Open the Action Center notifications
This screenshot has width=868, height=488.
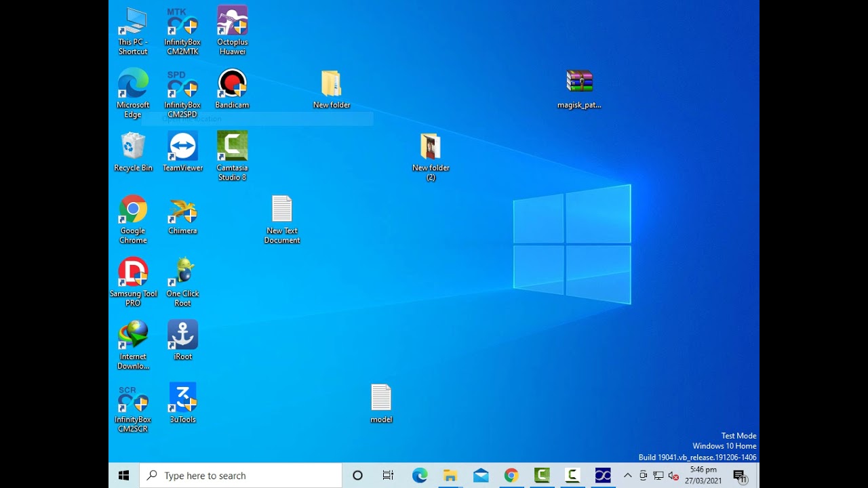pos(740,476)
